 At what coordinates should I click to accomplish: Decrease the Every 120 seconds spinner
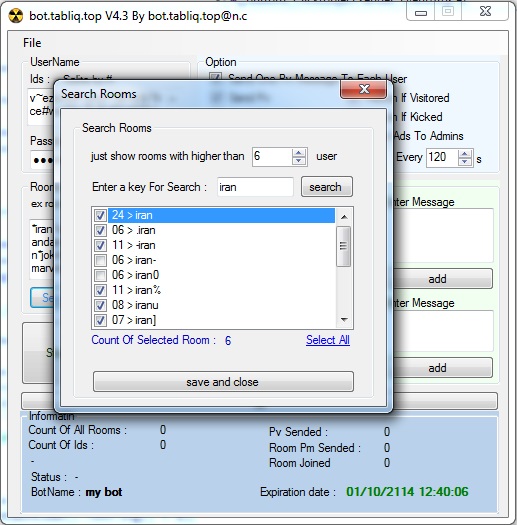[x=465, y=162]
